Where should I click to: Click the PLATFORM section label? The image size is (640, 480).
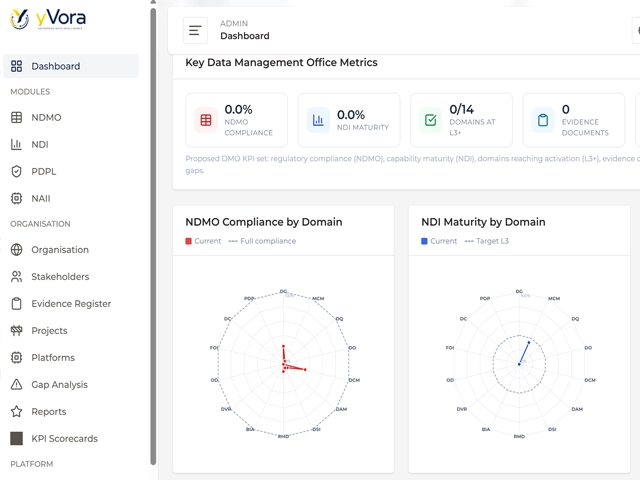pyautogui.click(x=32, y=464)
